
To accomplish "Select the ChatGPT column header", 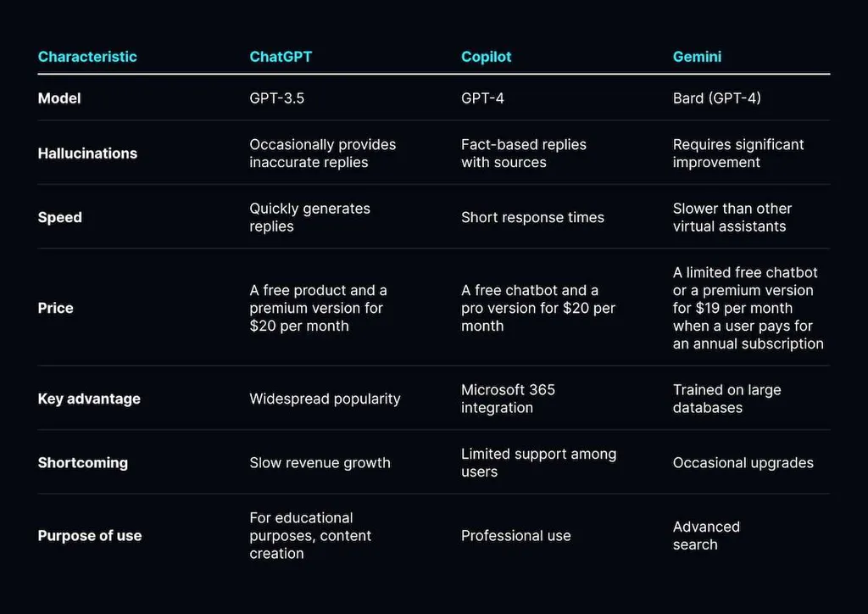I will [x=281, y=57].
